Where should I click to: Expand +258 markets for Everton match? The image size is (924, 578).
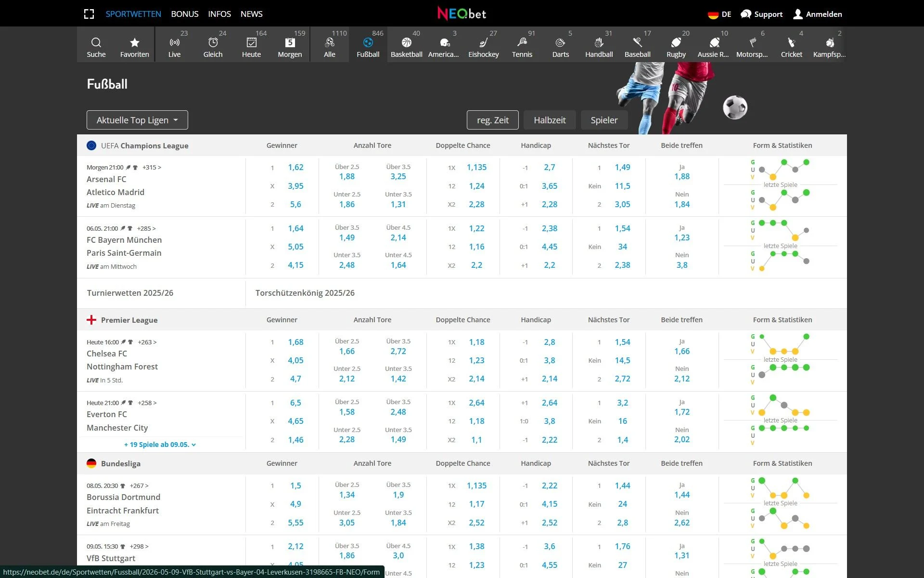coord(147,403)
